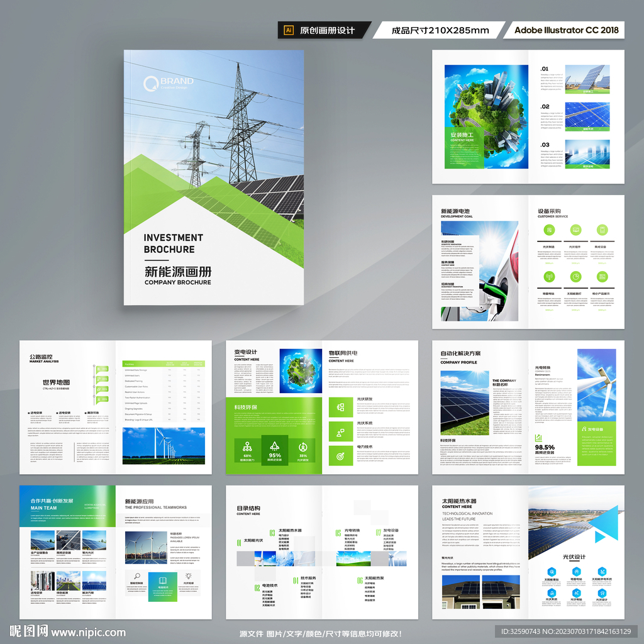Click the 合作共赢·创新发展 banner heading

pos(52,501)
